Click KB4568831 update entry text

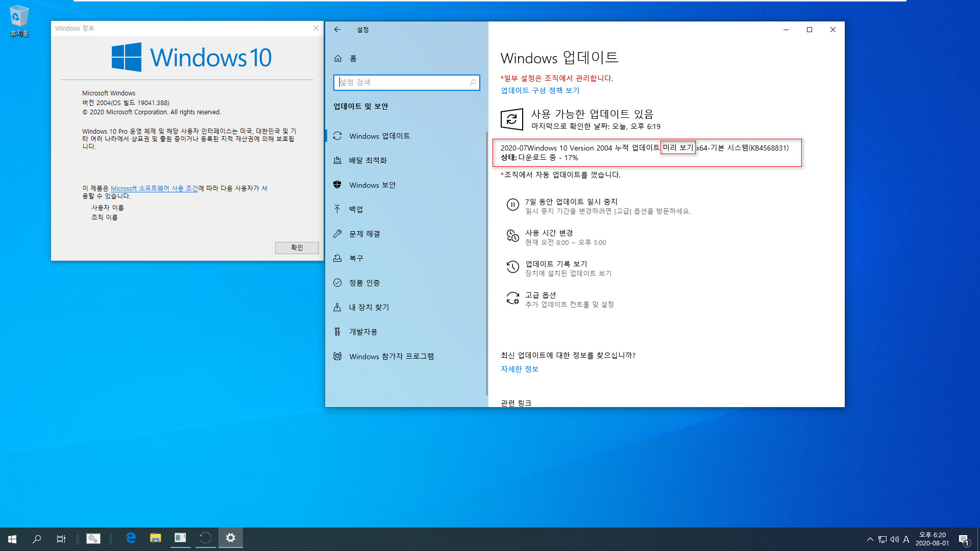(x=645, y=148)
